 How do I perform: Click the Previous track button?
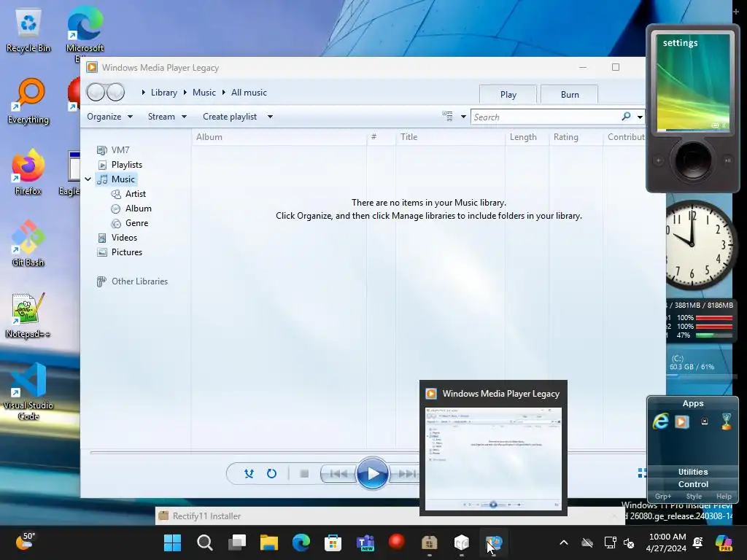338,473
